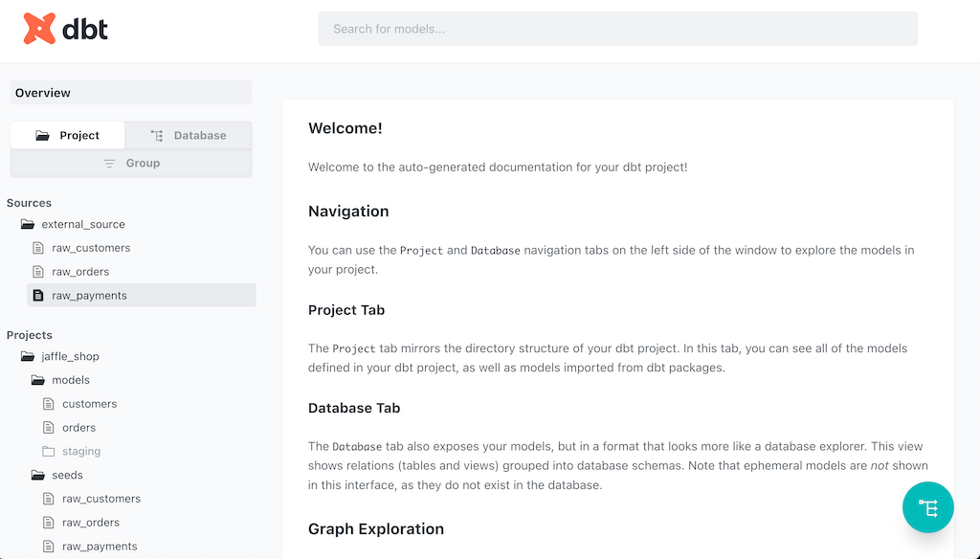Click the document icon next to orders model

49,428
